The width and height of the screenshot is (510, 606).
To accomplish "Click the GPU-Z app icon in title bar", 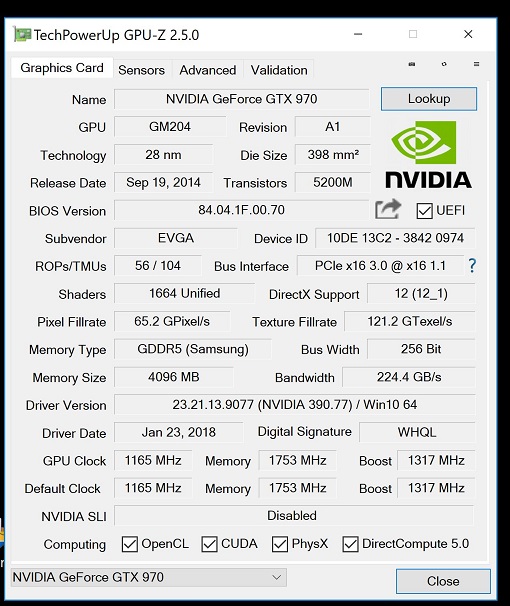I will coord(22,34).
